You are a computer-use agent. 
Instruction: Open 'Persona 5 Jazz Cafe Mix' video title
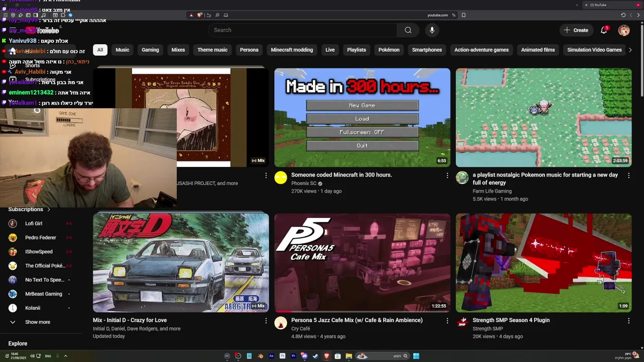(357, 320)
